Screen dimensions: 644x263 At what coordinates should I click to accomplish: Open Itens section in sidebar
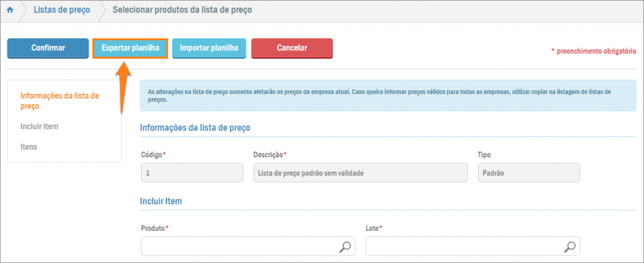[28, 147]
